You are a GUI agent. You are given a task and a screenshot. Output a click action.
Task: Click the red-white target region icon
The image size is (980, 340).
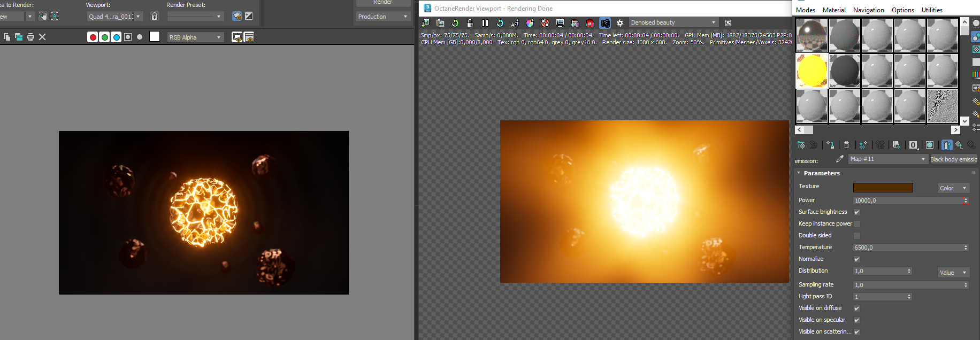tap(545, 23)
